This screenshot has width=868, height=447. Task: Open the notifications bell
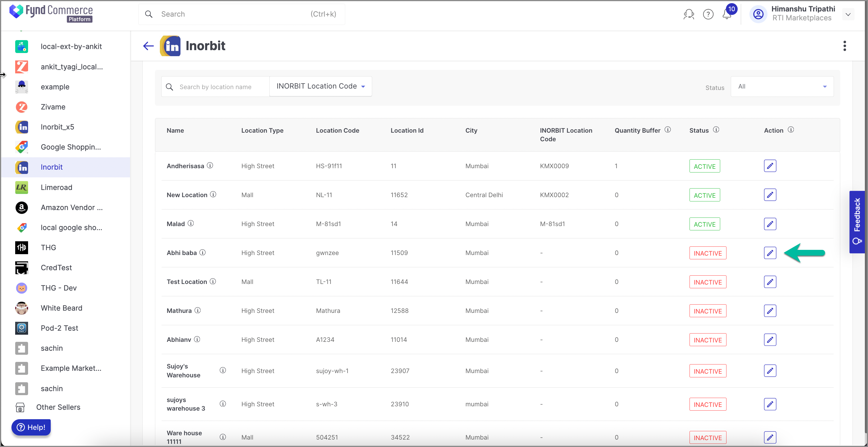[x=727, y=14]
